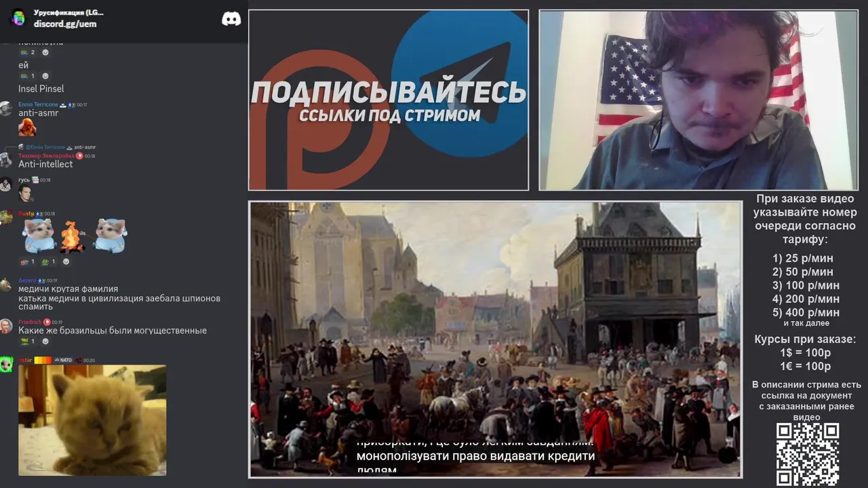Open Тихомир Землеройка's avatar
This screenshot has height=488, width=868.
coord(6,161)
